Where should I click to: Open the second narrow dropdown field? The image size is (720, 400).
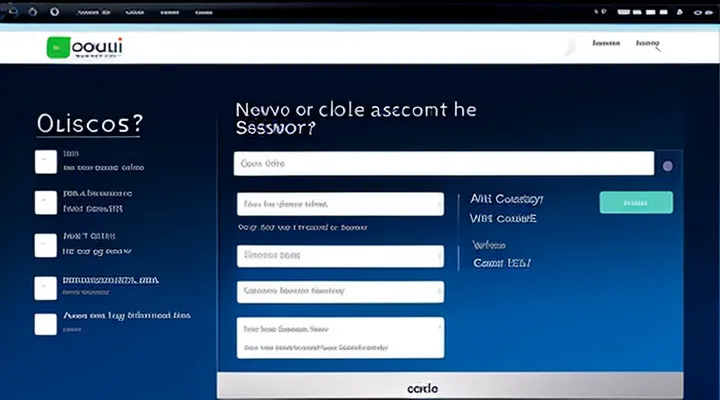pos(340,256)
